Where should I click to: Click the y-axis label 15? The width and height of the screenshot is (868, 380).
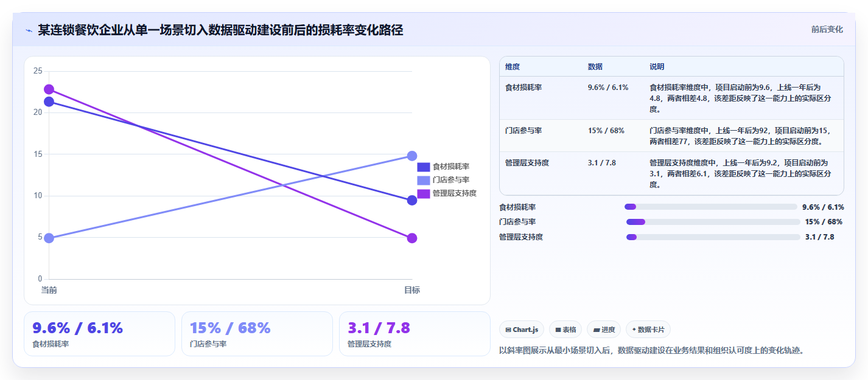[38, 154]
